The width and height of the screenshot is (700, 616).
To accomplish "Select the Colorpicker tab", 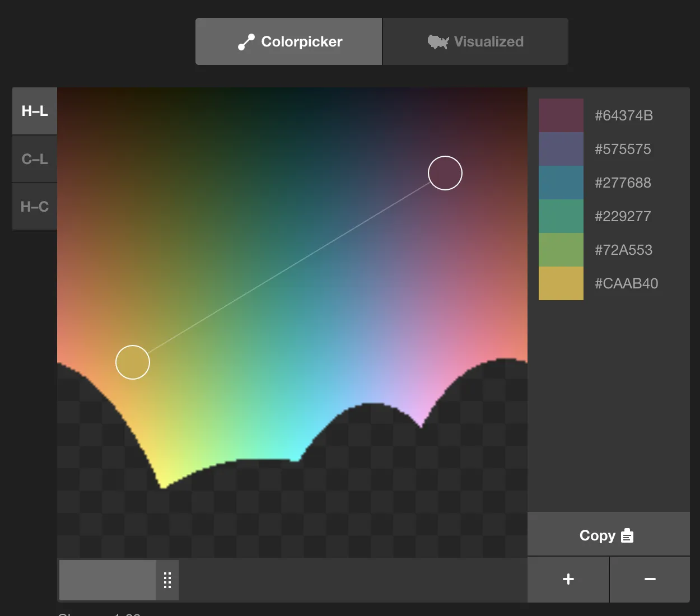I will click(x=288, y=41).
